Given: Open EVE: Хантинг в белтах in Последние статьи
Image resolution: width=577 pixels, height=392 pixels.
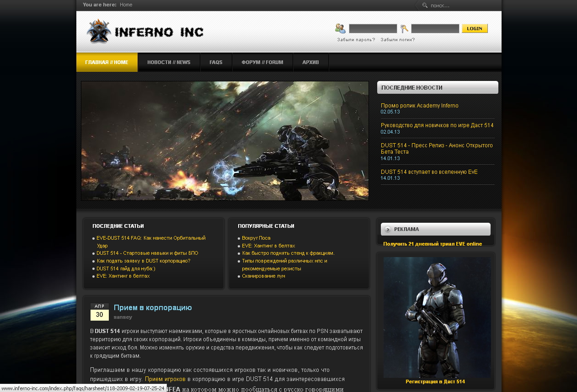Looking at the screenshot, I should pyautogui.click(x=123, y=276).
